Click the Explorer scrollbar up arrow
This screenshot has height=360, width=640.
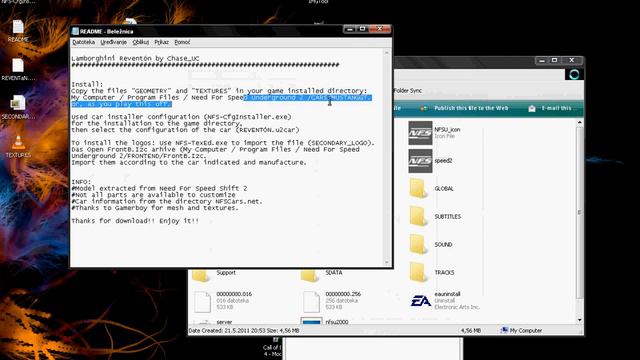tap(580, 123)
